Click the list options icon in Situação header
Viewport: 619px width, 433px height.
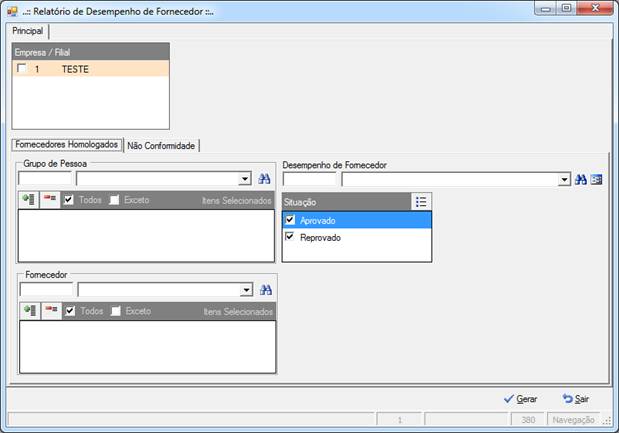click(421, 202)
